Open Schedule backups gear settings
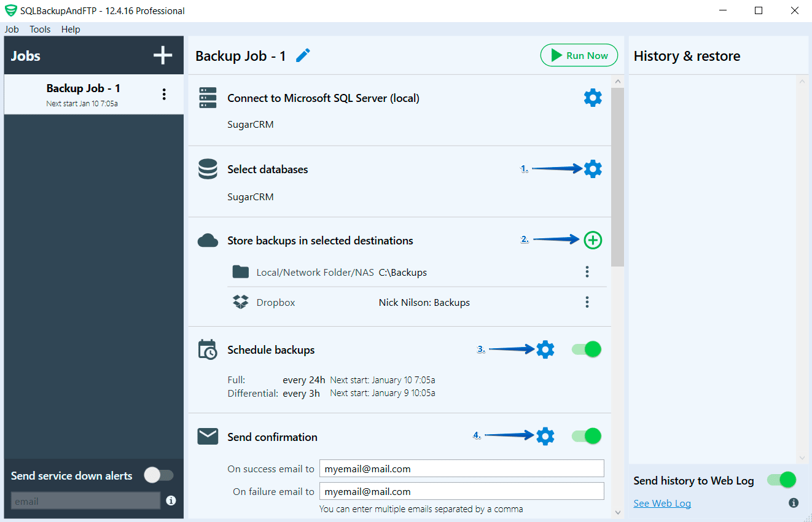 (x=545, y=349)
